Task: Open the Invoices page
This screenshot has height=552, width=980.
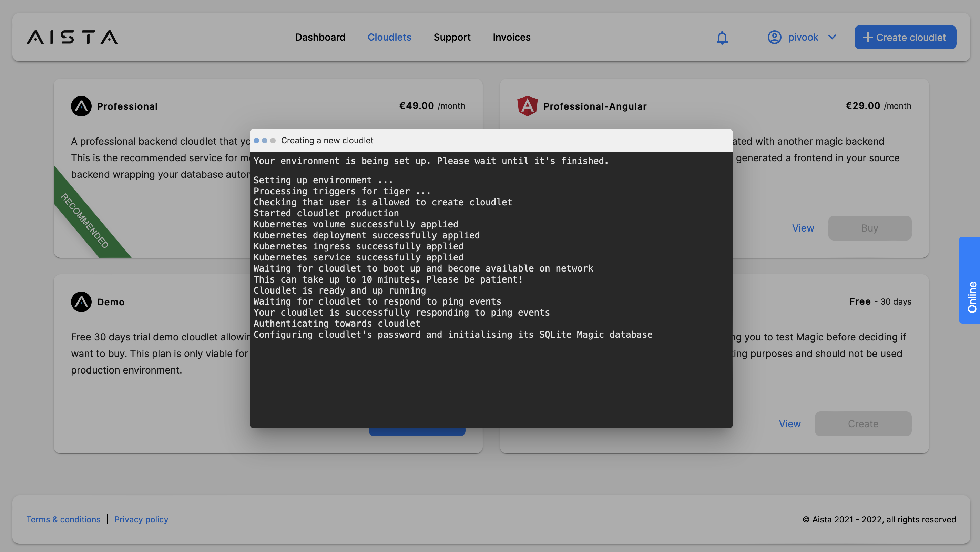Action: [511, 37]
